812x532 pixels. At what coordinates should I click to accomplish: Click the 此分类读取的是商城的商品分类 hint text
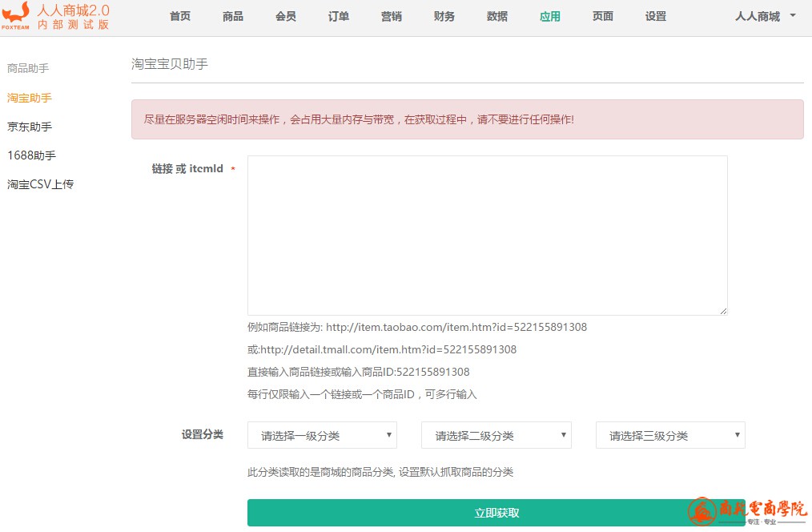tap(380, 472)
